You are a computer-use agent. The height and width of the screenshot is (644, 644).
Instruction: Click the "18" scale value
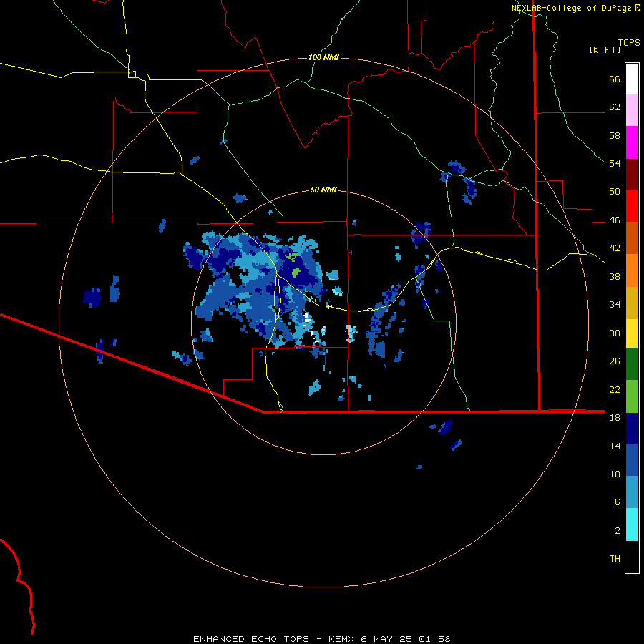pos(615,418)
